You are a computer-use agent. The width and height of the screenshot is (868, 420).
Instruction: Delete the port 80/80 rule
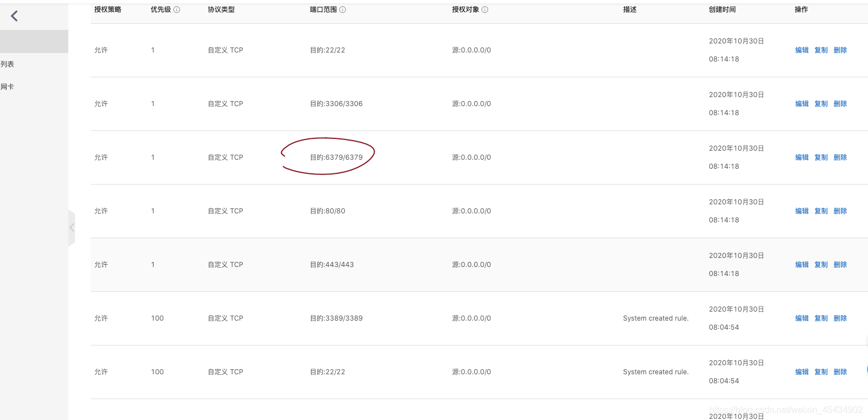[x=840, y=211]
